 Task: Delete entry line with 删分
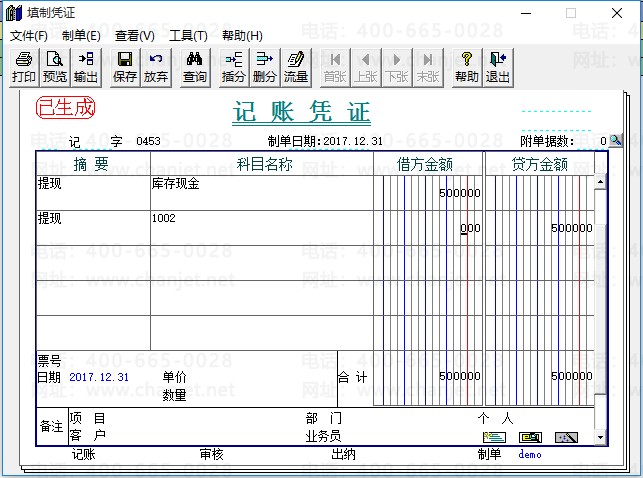click(x=265, y=68)
